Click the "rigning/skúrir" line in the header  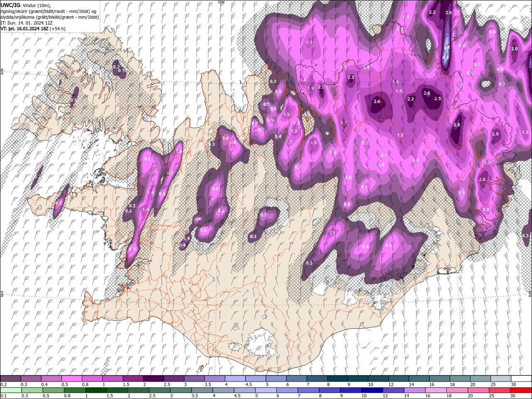coord(48,11)
